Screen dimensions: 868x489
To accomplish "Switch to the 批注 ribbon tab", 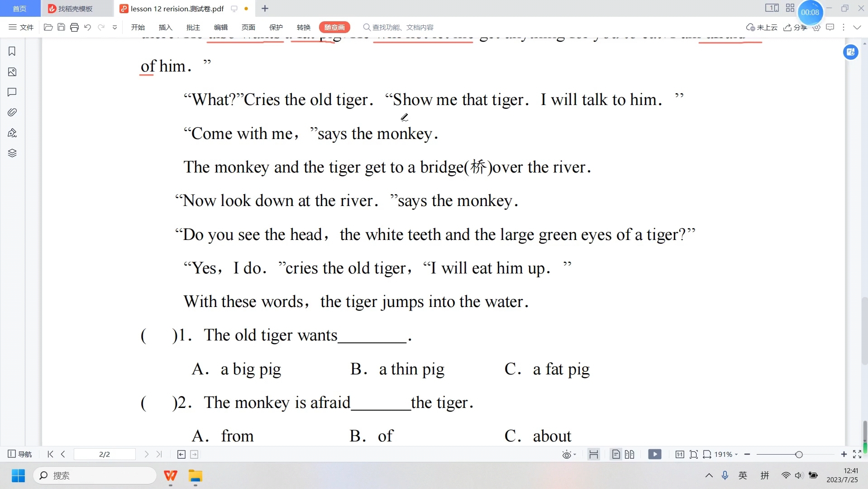I will pos(193,27).
